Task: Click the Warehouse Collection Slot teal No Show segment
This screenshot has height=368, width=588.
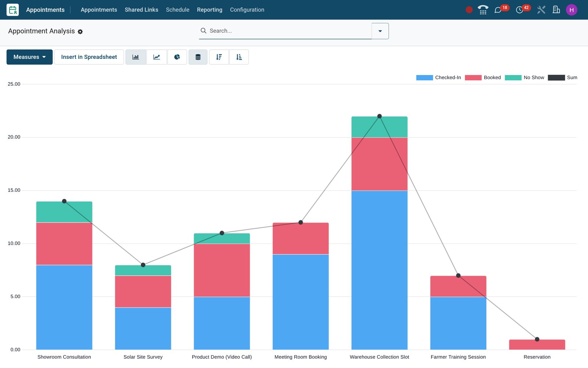Action: coord(379,127)
